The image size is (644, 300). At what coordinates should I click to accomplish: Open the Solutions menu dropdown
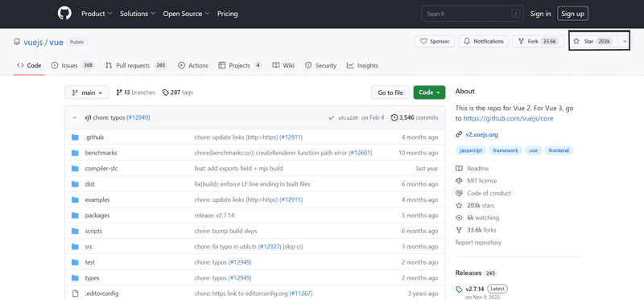pyautogui.click(x=138, y=14)
